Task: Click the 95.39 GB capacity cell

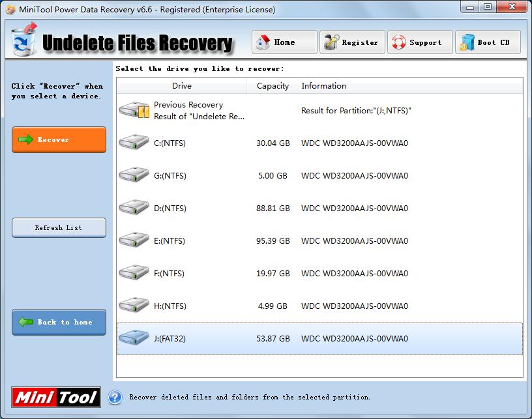Action: point(273,240)
